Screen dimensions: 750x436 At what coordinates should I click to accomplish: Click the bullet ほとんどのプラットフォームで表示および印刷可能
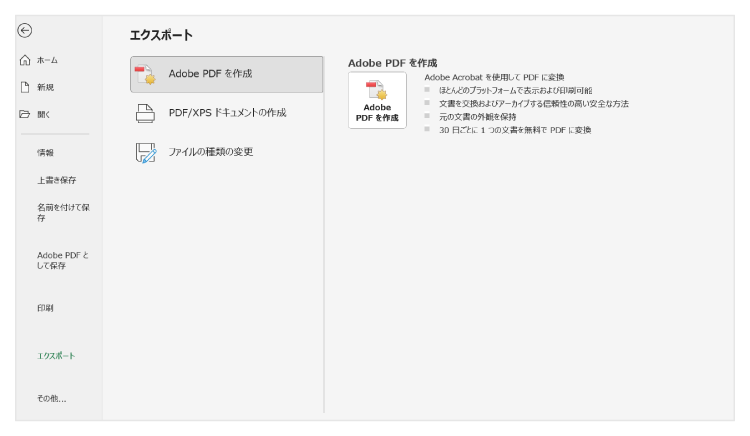pos(516,90)
